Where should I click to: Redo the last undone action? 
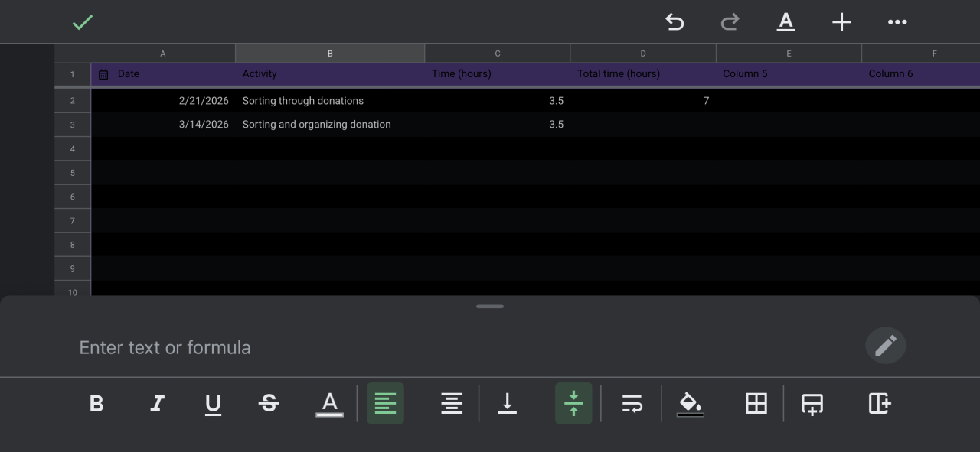tap(730, 22)
